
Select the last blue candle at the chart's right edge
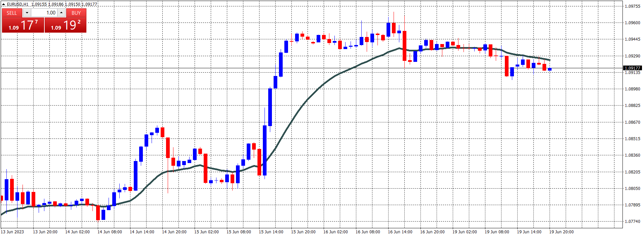coord(550,69)
